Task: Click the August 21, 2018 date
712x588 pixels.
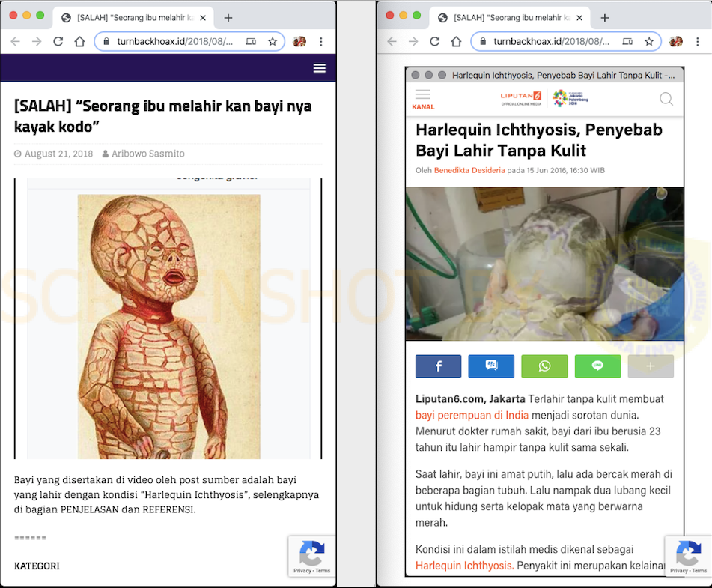Action: pyautogui.click(x=58, y=154)
